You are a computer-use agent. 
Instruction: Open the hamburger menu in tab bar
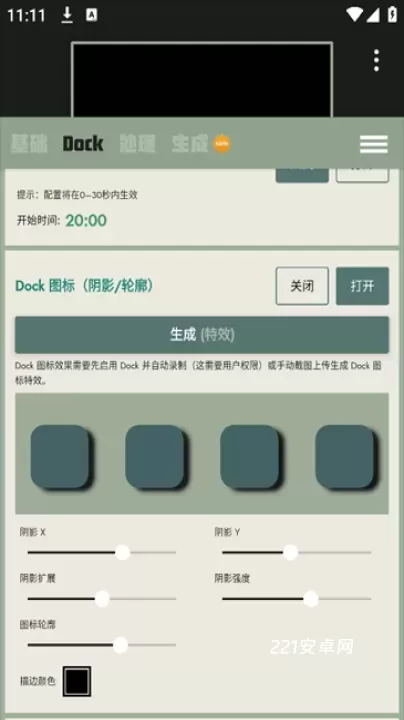[374, 144]
